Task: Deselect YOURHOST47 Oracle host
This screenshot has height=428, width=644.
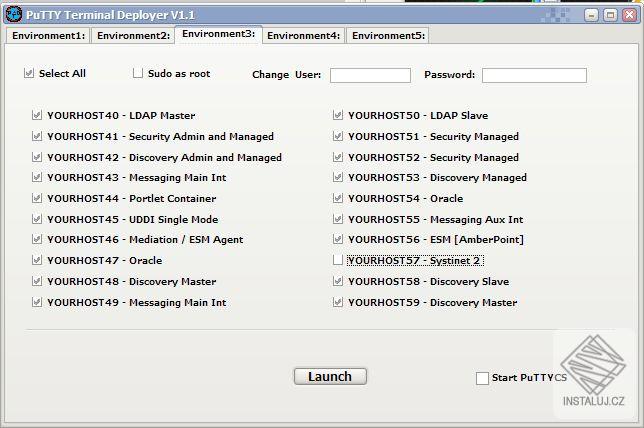Action: pyautogui.click(x=37, y=260)
